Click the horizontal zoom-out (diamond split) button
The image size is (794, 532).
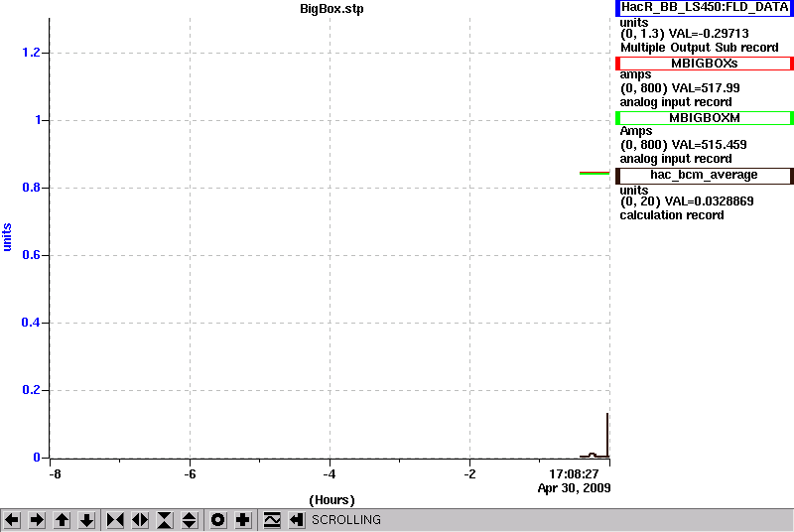click(x=140, y=520)
